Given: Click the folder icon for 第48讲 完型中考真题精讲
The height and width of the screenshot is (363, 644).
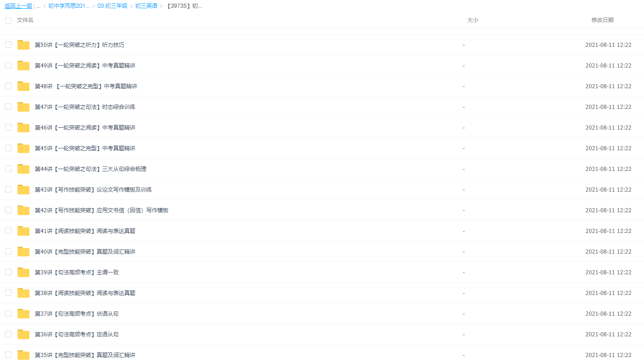Looking at the screenshot, I should pos(23,86).
